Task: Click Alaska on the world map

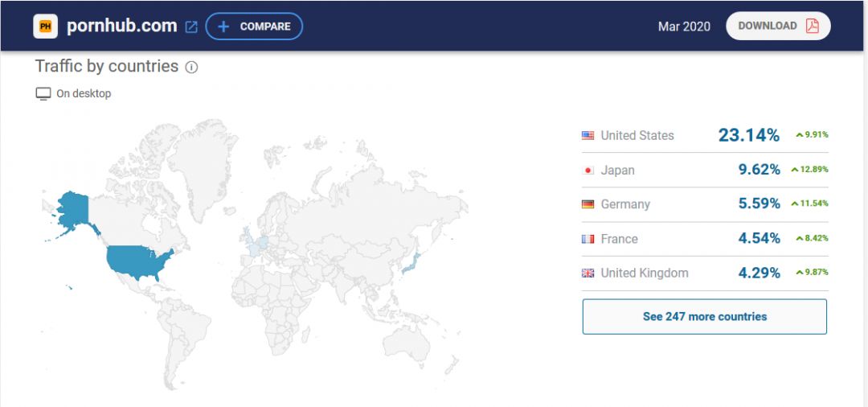Action: click(72, 211)
